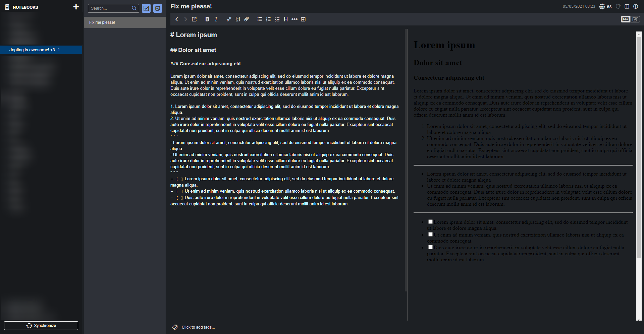Tick the Ut enim ad minim checkbox in the preview
Screen dimensions: 644x334
point(430,235)
